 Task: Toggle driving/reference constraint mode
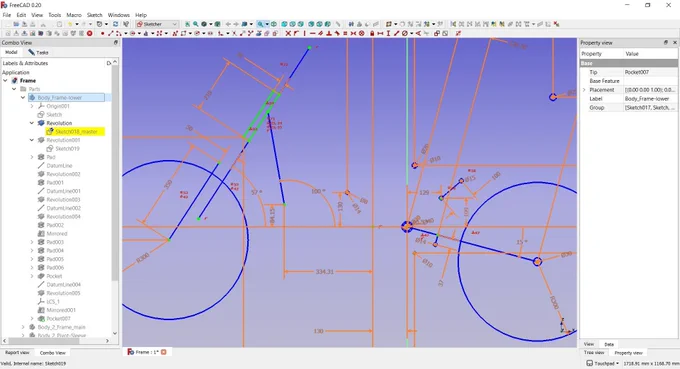point(437,33)
